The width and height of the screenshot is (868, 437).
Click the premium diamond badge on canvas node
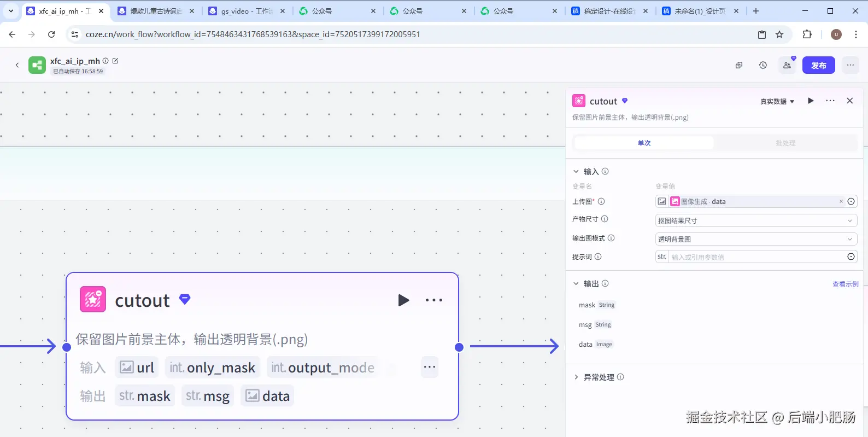click(x=185, y=299)
